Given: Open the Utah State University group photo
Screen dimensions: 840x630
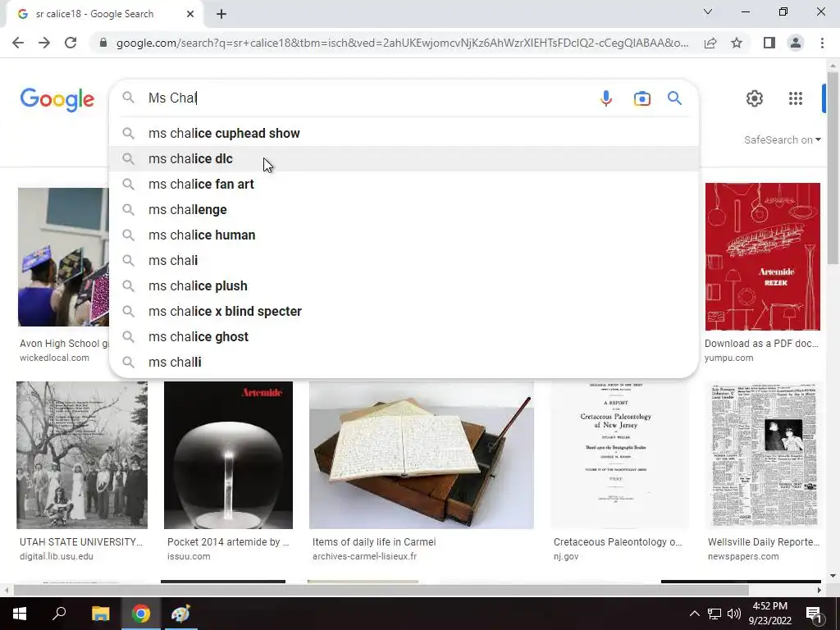Looking at the screenshot, I should click(x=82, y=455).
